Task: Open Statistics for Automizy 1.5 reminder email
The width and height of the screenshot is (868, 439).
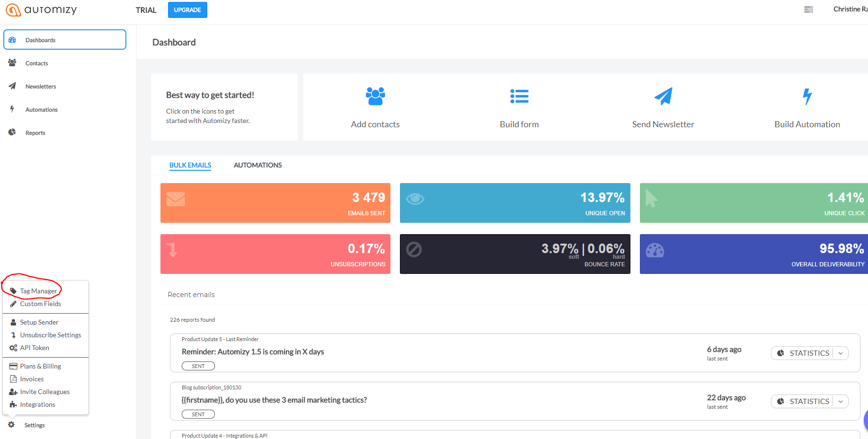Action: pyautogui.click(x=802, y=353)
